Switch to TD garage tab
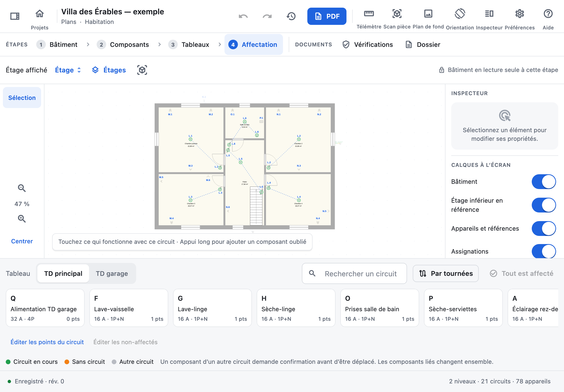The height and width of the screenshot is (392, 564). (112, 274)
